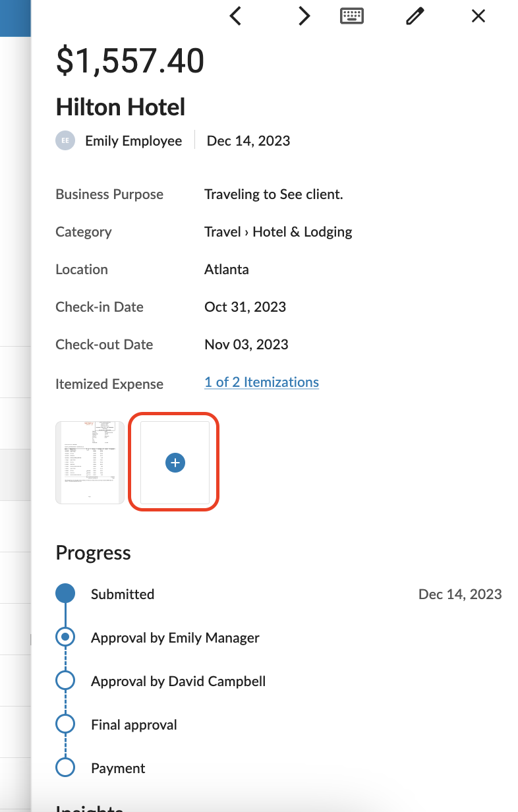Click the Atlanta location value

(227, 269)
